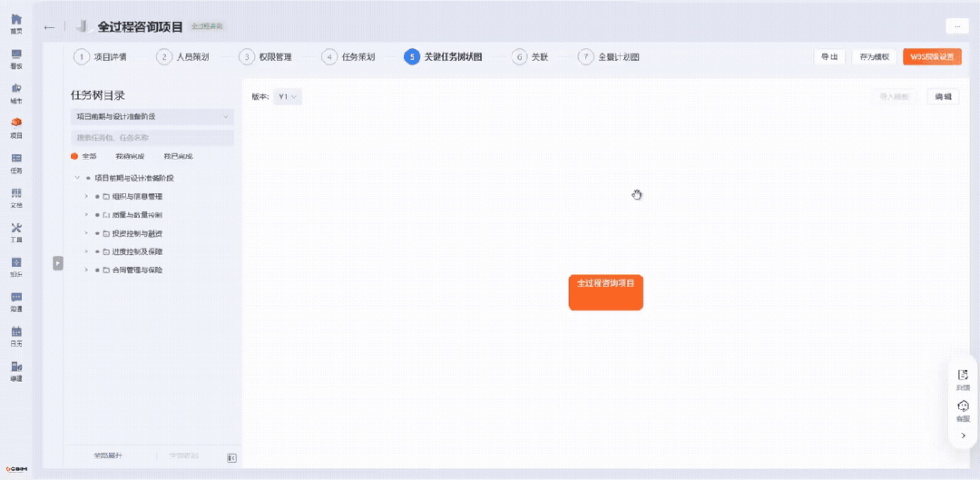
Task: Expand the 质量与数量控制 tree node
Action: point(86,214)
